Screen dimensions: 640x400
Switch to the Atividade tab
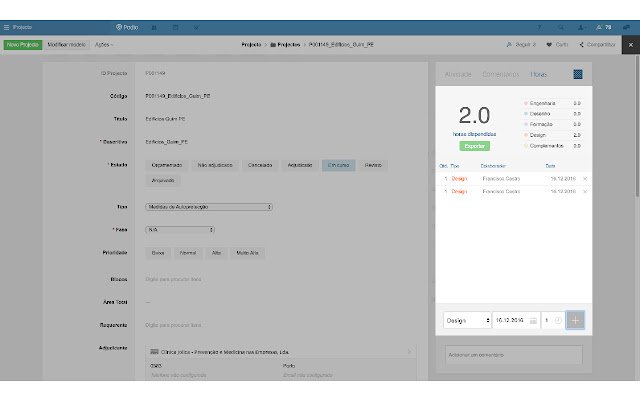coord(458,74)
